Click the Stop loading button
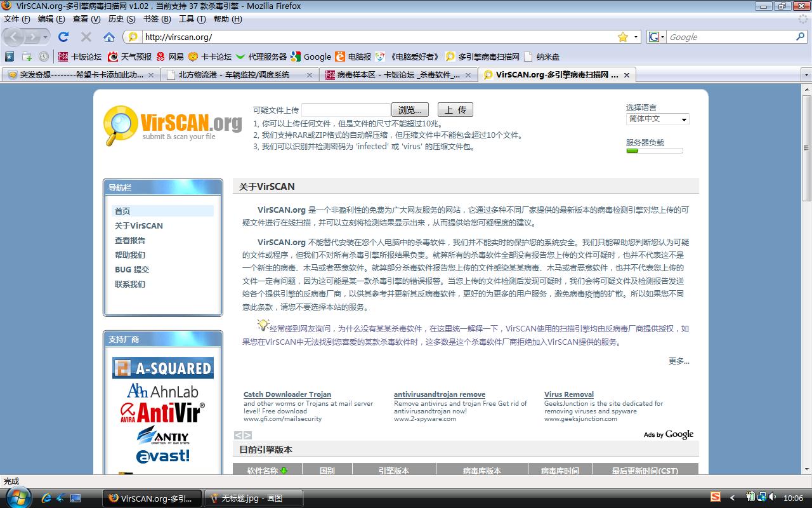812x508 pixels. [x=86, y=37]
